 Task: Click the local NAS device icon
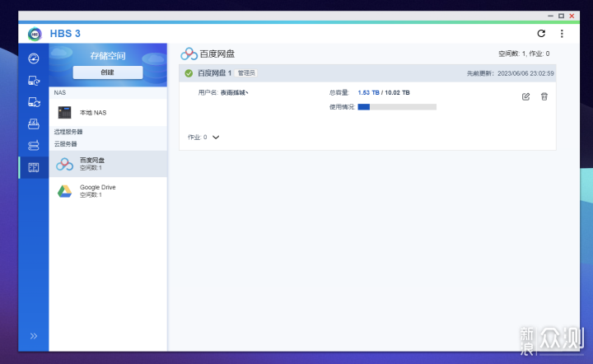(65, 112)
